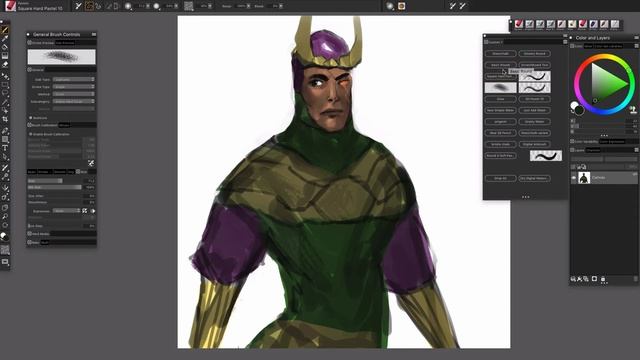Open the paper selector in the toolbox
Viewport: 640px width, 360px height.
(x=5, y=250)
